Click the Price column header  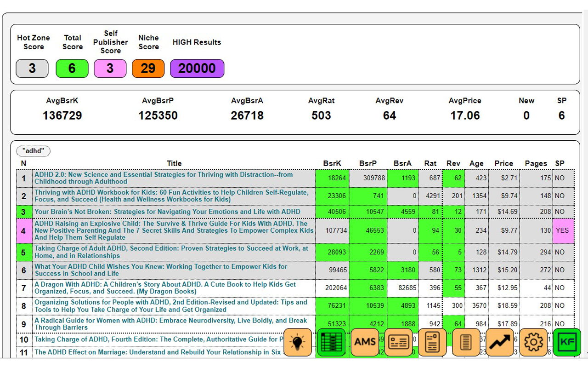pos(504,163)
